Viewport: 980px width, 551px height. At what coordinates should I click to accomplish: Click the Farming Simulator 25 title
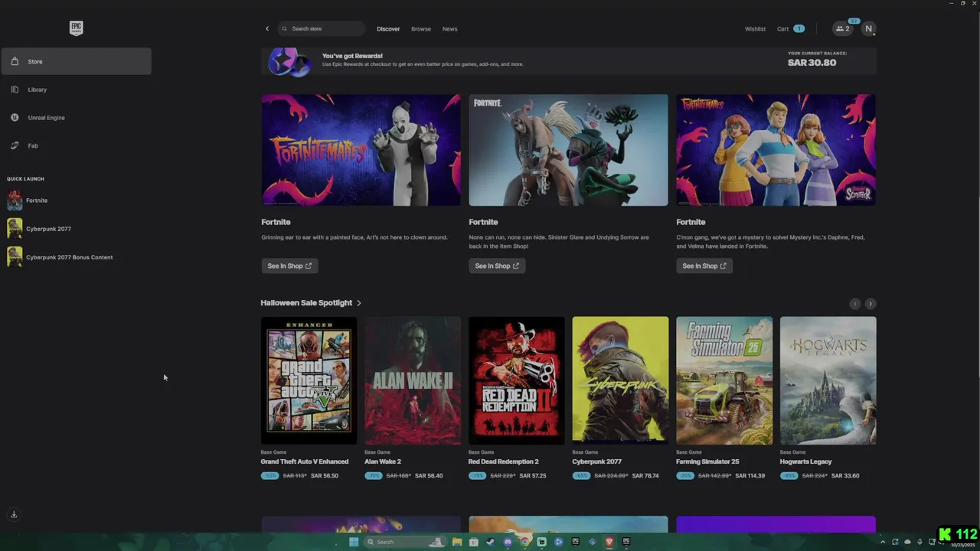(707, 461)
